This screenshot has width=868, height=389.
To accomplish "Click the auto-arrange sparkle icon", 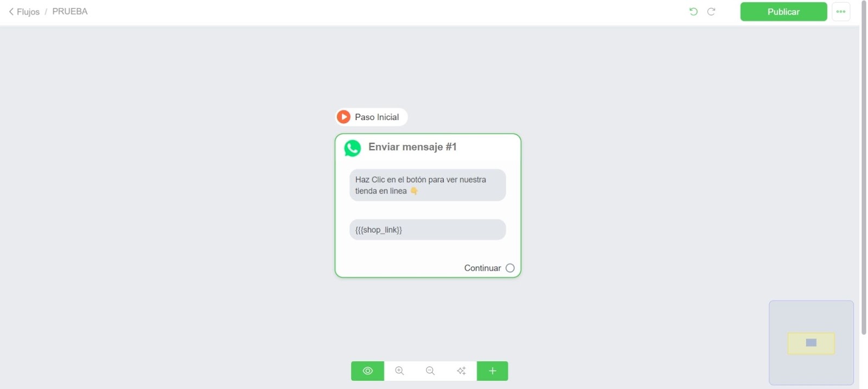I will point(461,371).
